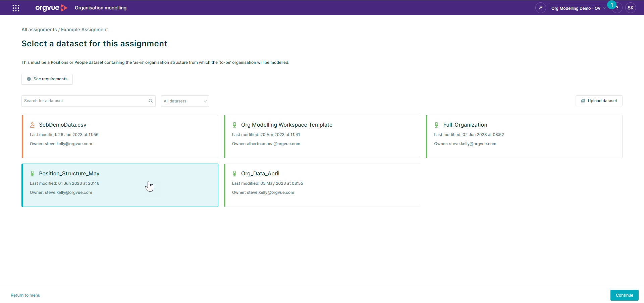This screenshot has height=303, width=644.
Task: Click the owner line under Full_Organization
Action: coord(465,144)
